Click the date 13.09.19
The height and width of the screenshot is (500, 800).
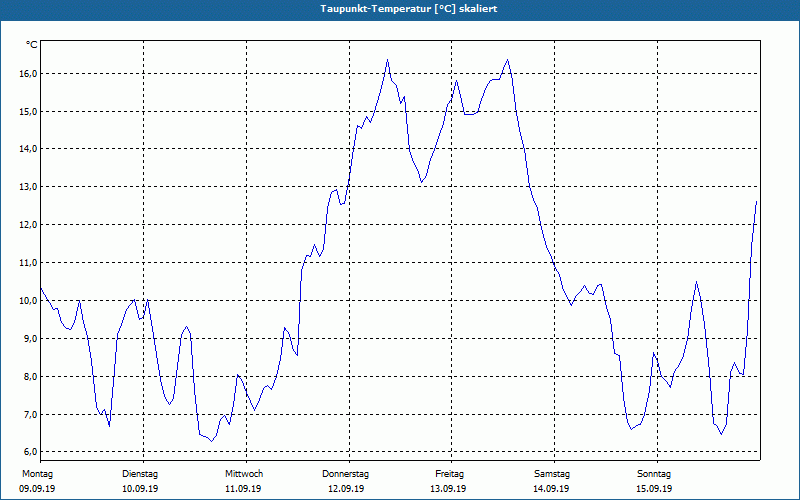(448, 489)
